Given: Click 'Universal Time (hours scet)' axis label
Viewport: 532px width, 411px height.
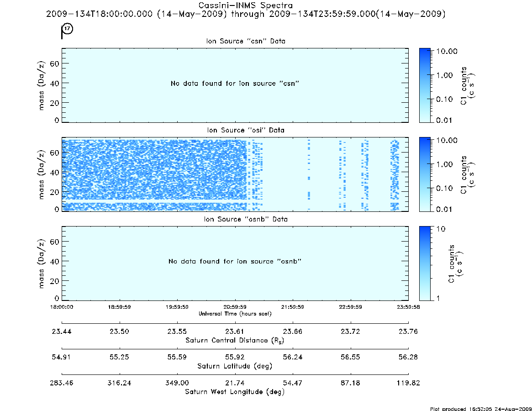Looking at the screenshot, I should coord(235,314).
